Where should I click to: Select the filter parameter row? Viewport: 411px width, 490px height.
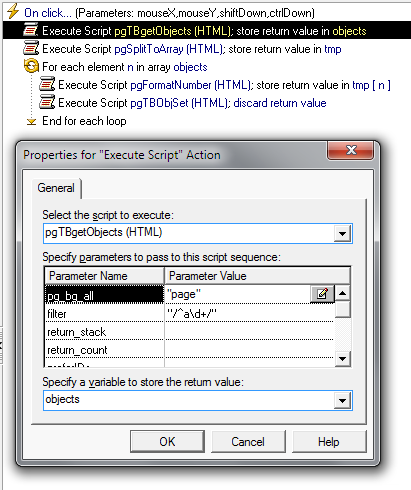tap(189, 313)
